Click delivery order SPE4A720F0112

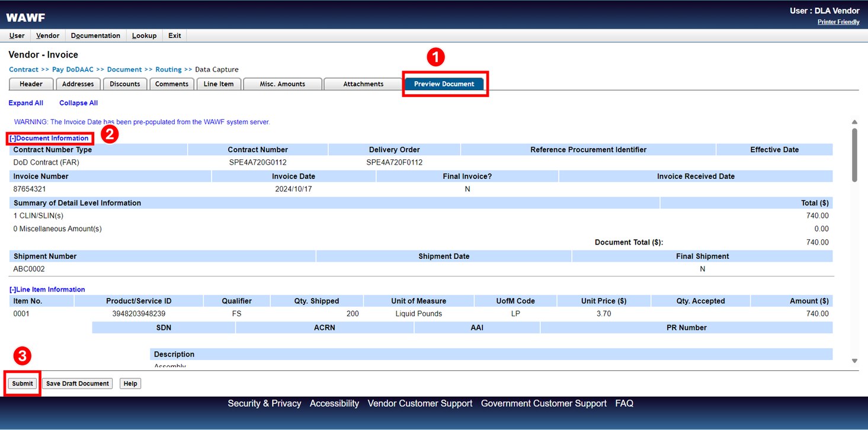point(395,162)
